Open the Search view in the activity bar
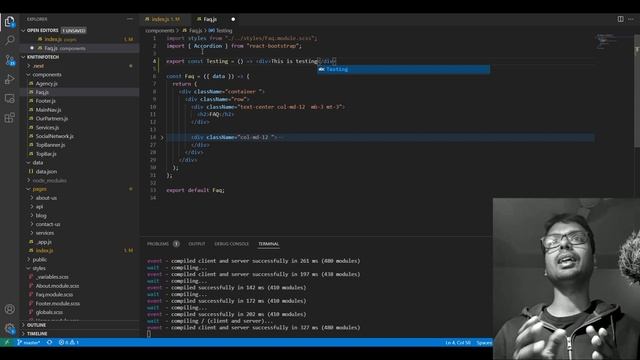The height and width of the screenshot is (360, 640). pyautogui.click(x=9, y=40)
